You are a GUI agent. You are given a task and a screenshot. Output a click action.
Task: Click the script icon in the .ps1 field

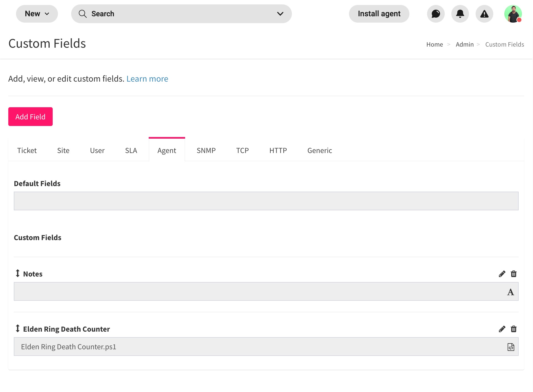point(511,347)
